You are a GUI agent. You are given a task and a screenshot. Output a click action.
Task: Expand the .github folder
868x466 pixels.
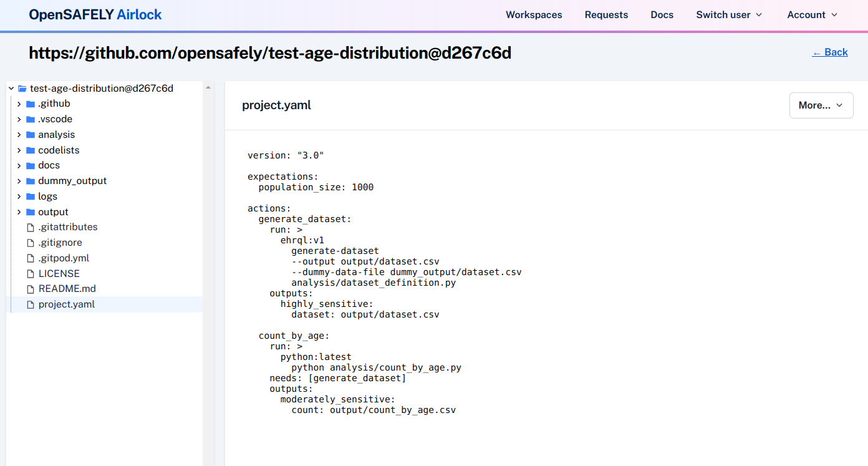point(18,103)
